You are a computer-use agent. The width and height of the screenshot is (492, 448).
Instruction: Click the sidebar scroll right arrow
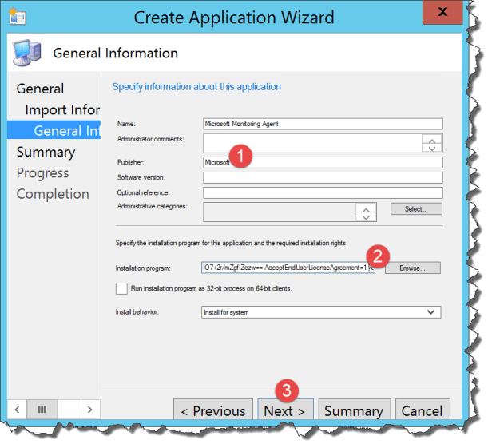[x=90, y=410]
